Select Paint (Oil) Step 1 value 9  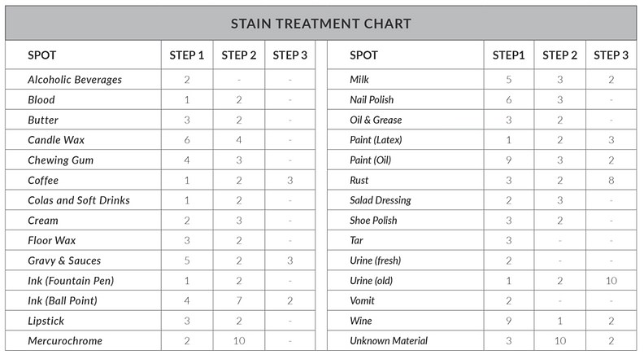tap(508, 160)
